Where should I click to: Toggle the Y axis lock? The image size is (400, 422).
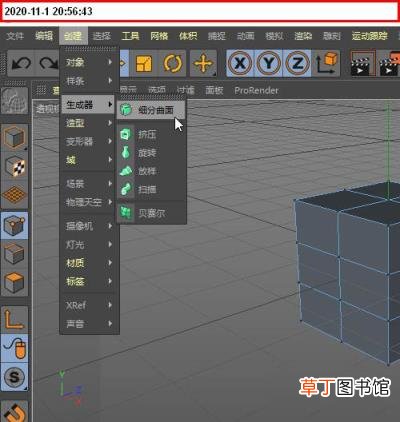(x=269, y=63)
